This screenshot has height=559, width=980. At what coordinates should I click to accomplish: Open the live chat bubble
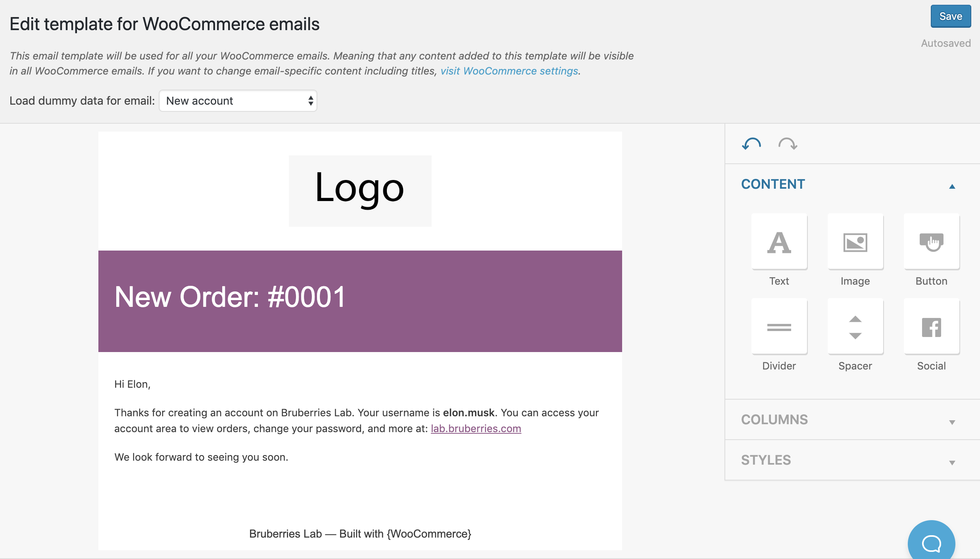(x=931, y=541)
